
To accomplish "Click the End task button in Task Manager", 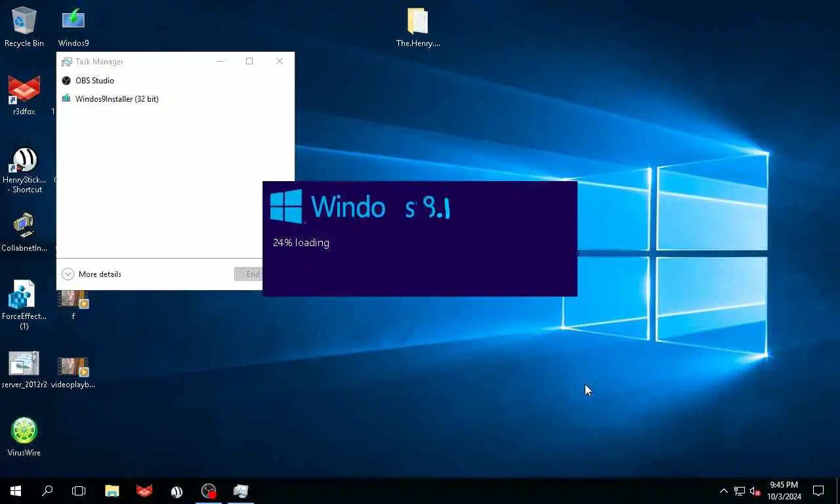I will point(249,274).
